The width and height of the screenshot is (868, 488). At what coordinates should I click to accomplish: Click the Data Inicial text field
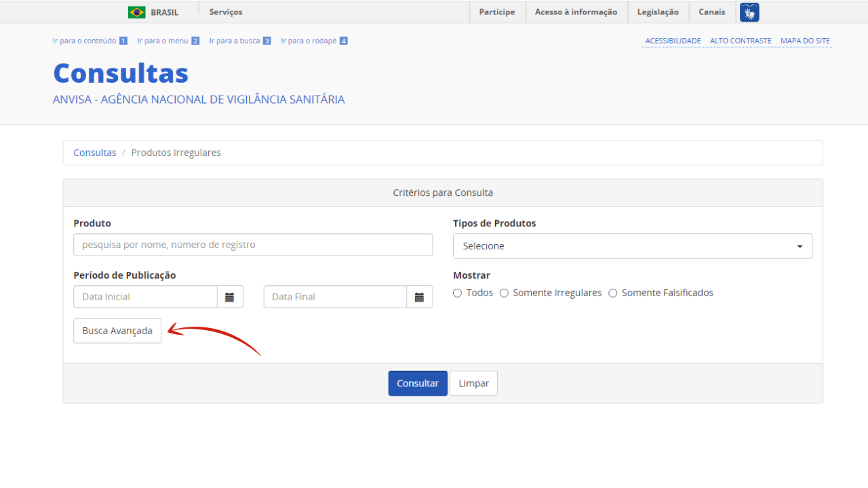tap(145, 296)
